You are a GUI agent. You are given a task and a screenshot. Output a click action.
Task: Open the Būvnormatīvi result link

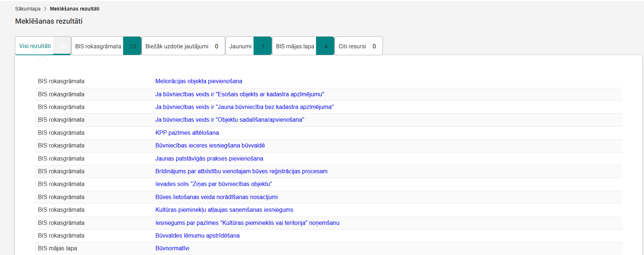[x=172, y=248]
